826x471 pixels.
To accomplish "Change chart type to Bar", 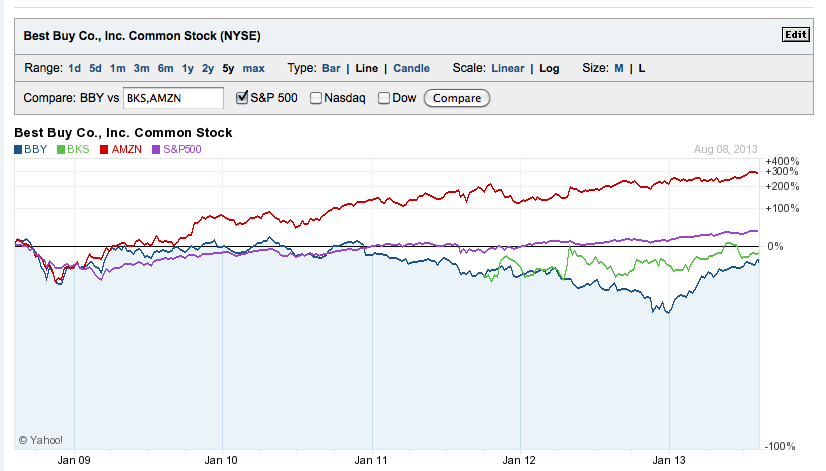I will 331,69.
